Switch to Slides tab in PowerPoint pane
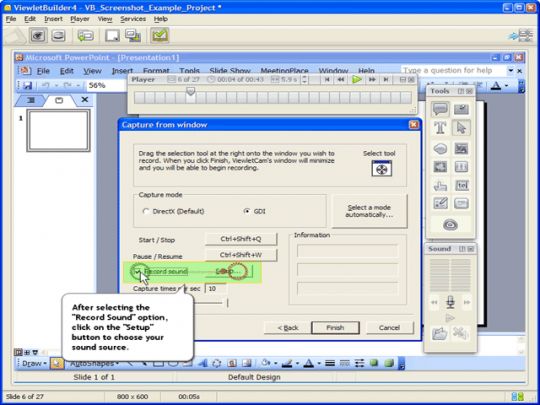The width and height of the screenshot is (540, 405). (x=59, y=100)
